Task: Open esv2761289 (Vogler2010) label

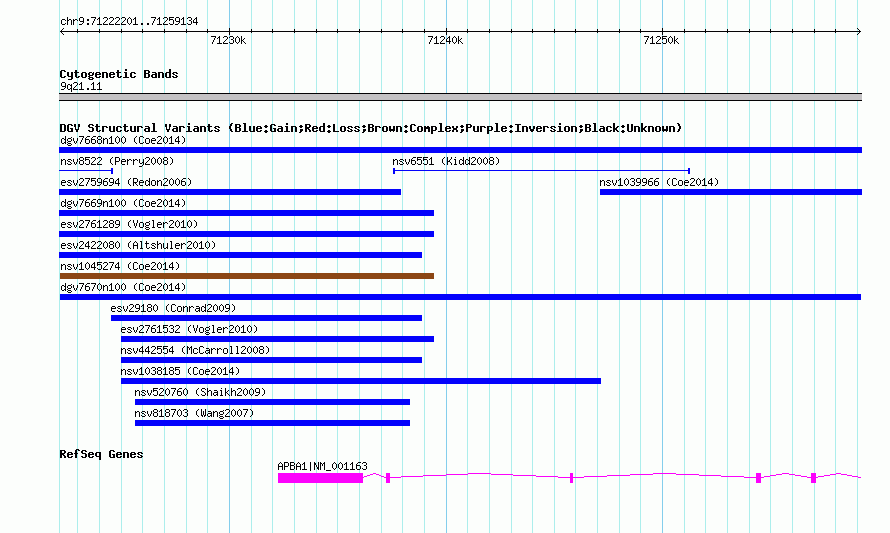Action: pyautogui.click(x=129, y=224)
